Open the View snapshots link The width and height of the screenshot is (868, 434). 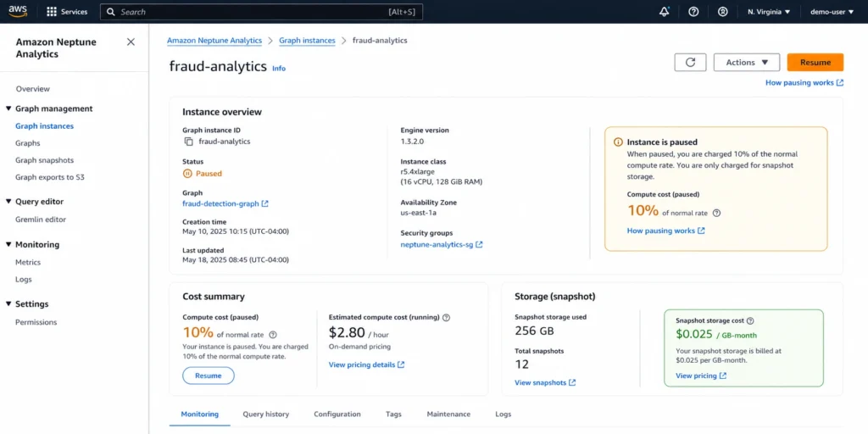[x=545, y=382]
